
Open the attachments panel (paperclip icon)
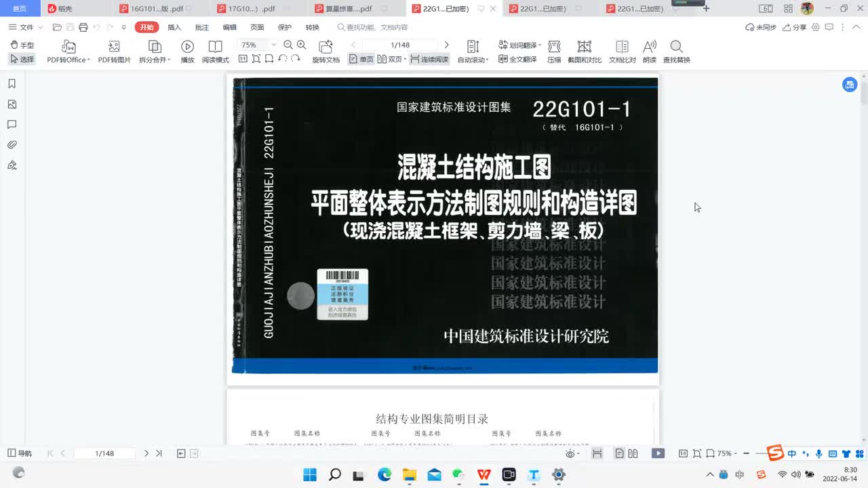(12, 145)
